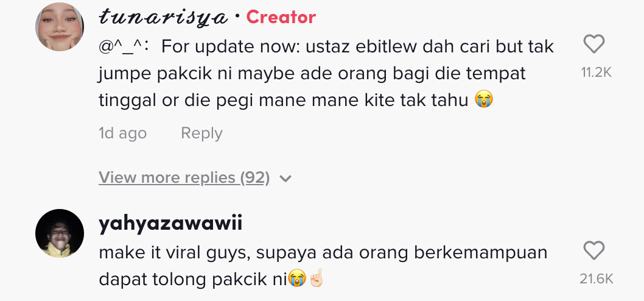Open yahyazawawii's profile picture
The width and height of the screenshot is (644, 301).
coord(60,233)
